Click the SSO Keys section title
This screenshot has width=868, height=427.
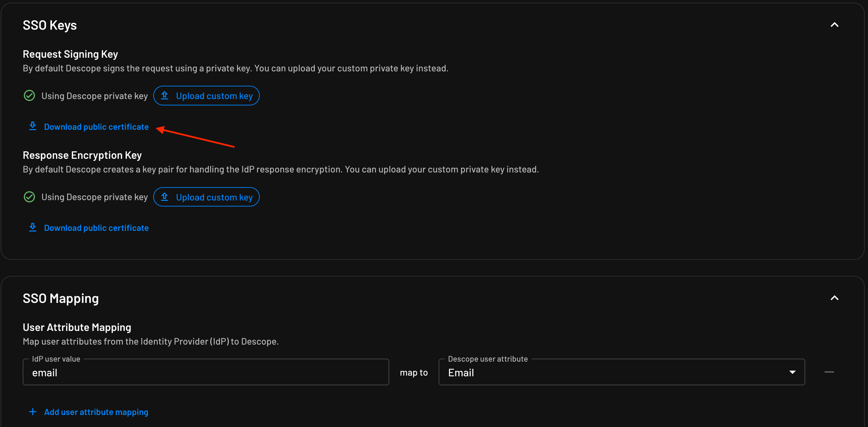click(49, 25)
